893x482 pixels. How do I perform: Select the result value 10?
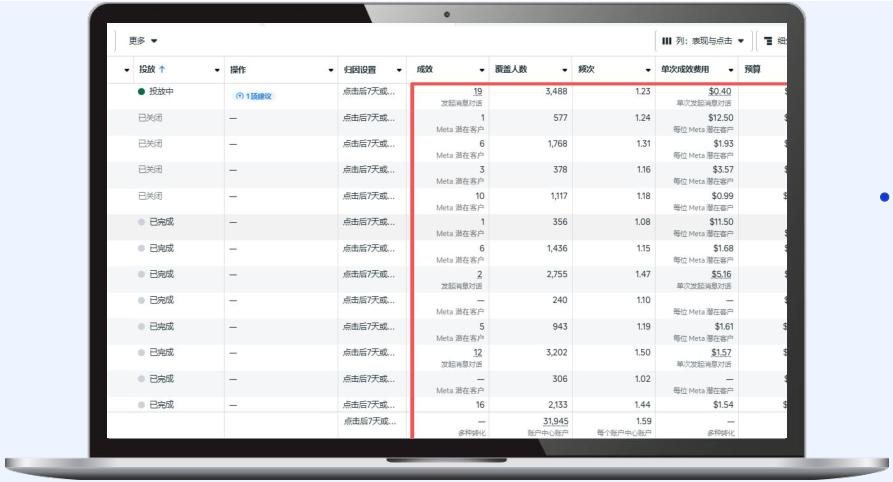coord(480,195)
